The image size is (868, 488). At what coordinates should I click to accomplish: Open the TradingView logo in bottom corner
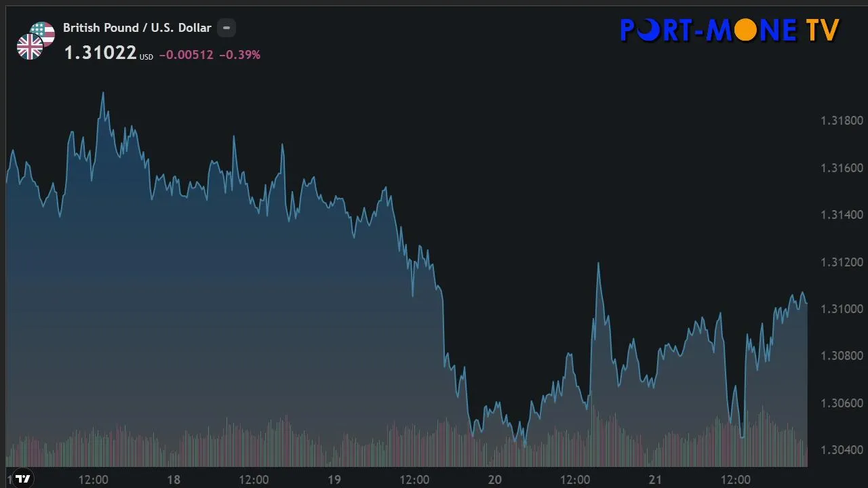(x=22, y=479)
